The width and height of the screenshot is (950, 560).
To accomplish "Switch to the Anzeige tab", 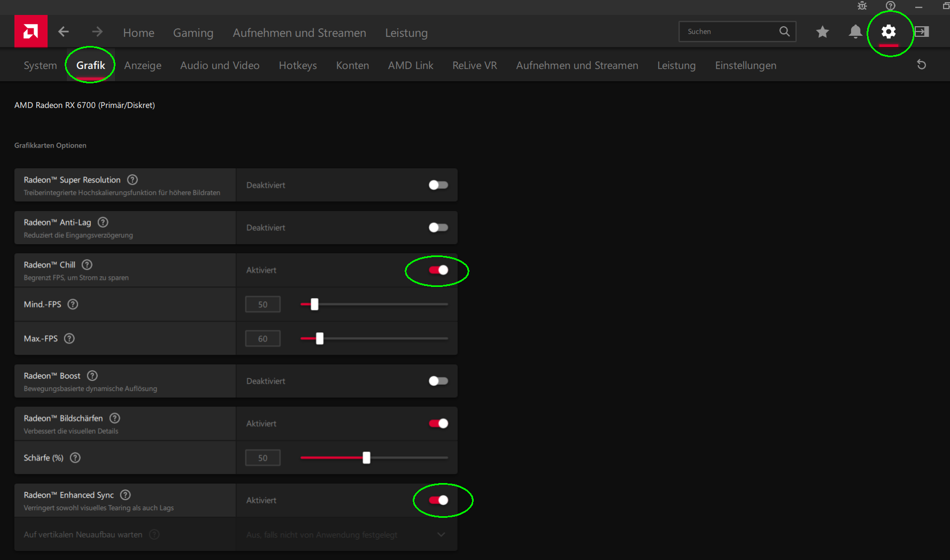I will [x=143, y=65].
